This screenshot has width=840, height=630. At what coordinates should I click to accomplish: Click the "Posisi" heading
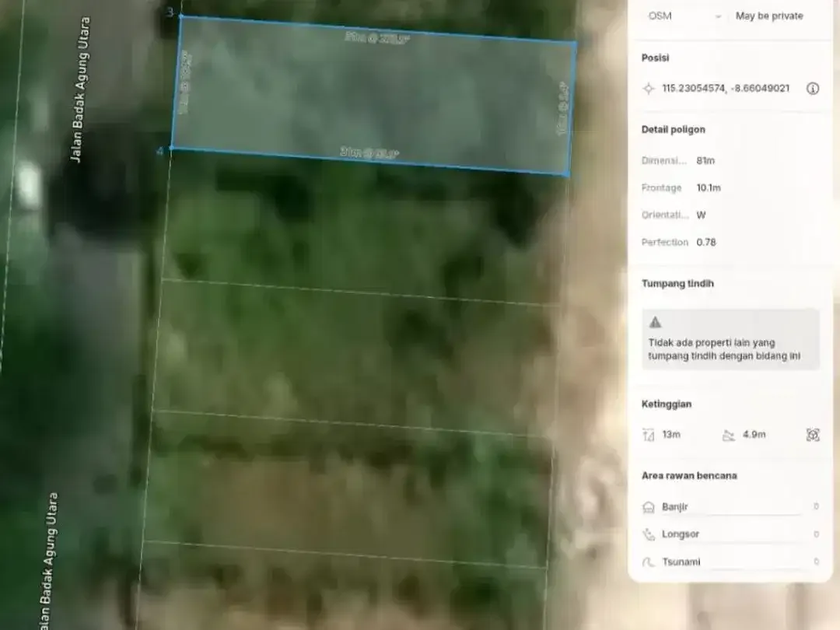click(x=655, y=58)
